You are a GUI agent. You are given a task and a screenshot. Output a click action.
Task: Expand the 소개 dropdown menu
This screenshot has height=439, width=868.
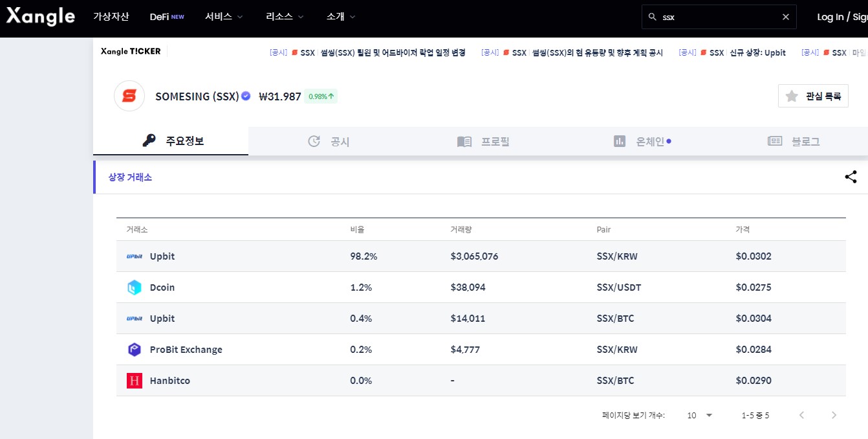coord(341,17)
